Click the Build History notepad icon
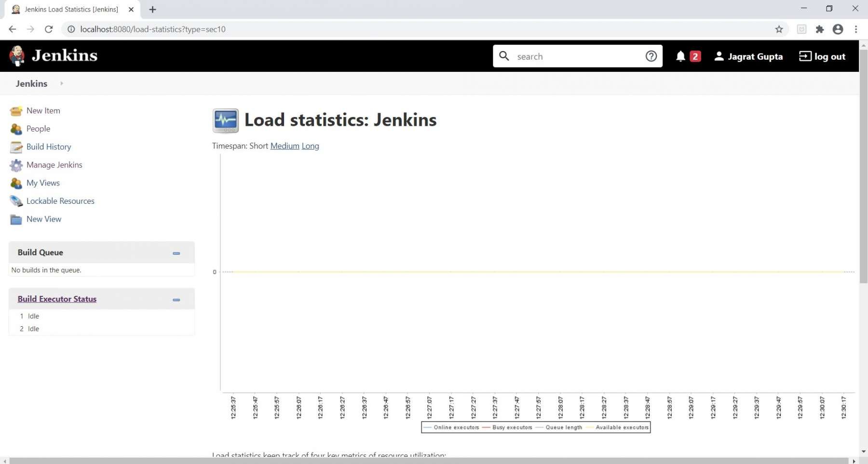The height and width of the screenshot is (464, 868). pyautogui.click(x=16, y=147)
